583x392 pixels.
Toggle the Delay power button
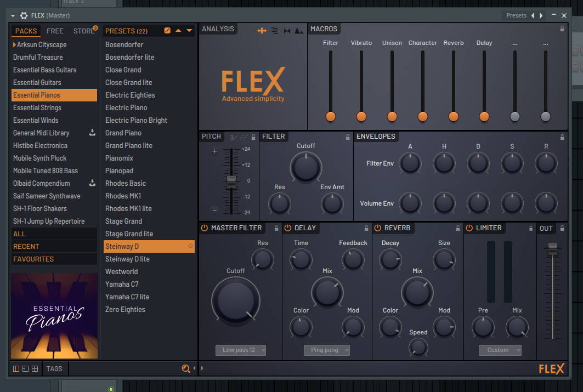(x=288, y=228)
